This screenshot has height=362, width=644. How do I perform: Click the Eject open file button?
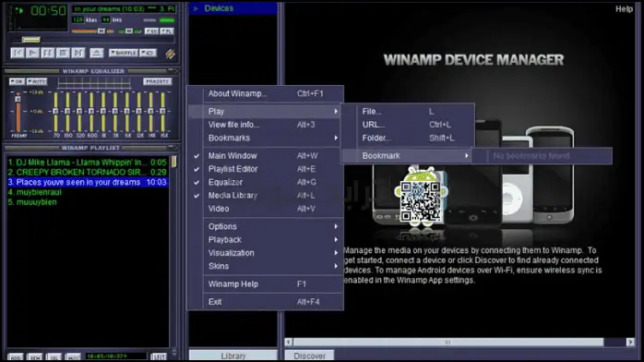click(97, 53)
